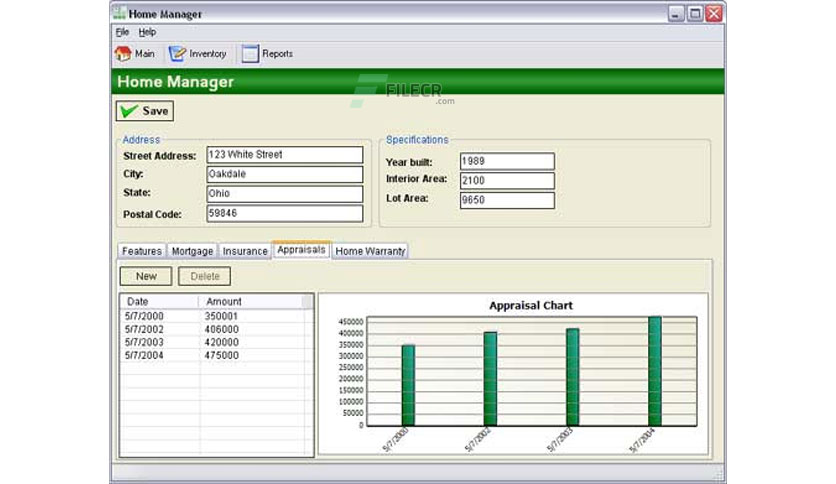
Task: Switch to the Insurance tab
Action: [245, 251]
